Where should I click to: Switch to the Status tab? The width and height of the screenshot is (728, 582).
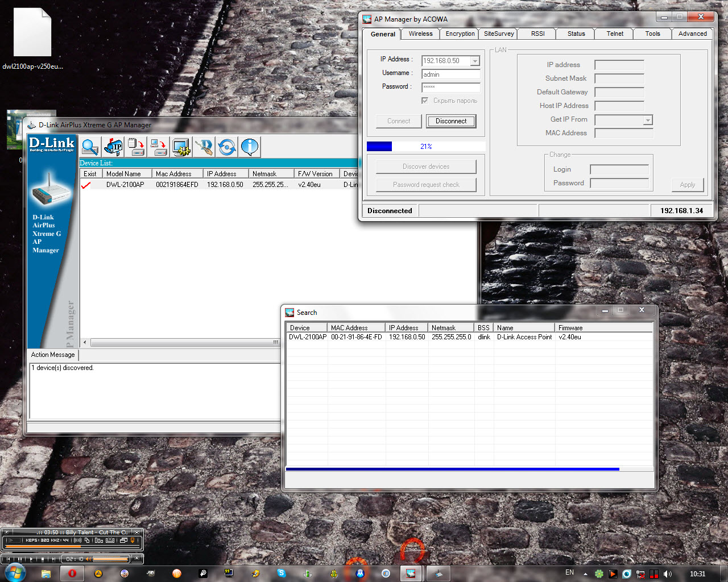[x=576, y=34]
